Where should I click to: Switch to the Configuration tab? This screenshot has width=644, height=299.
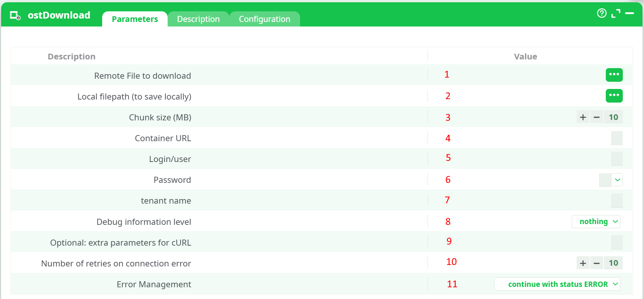[264, 19]
